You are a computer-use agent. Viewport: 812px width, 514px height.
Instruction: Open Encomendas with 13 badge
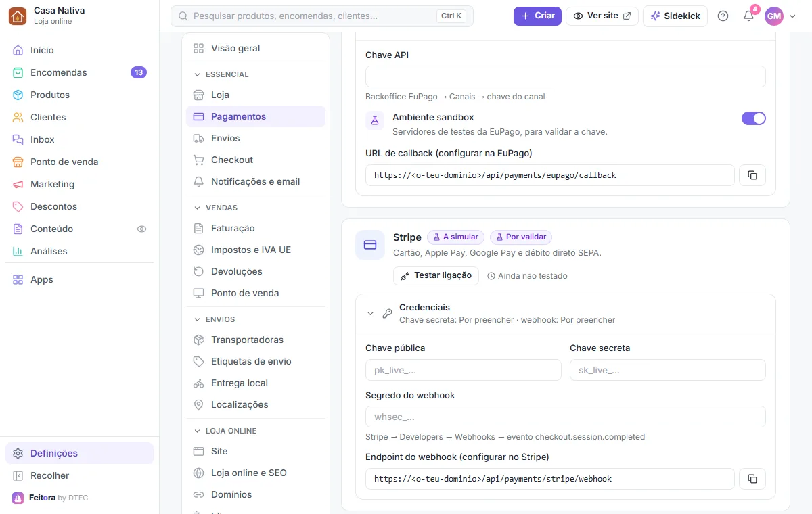pos(79,72)
